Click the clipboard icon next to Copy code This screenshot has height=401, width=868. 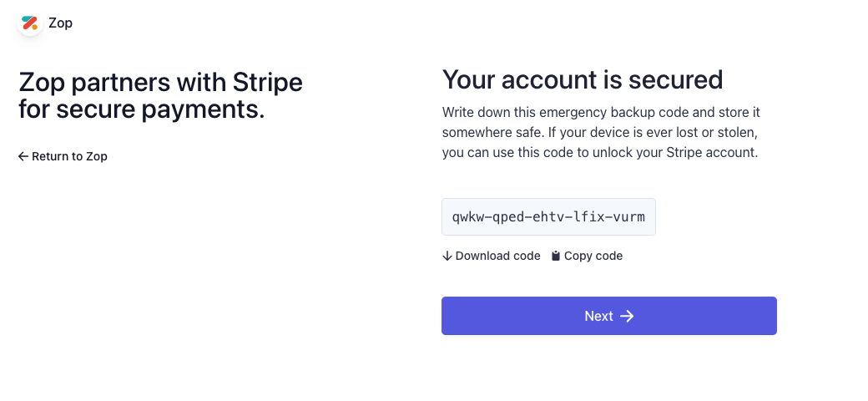coord(556,256)
